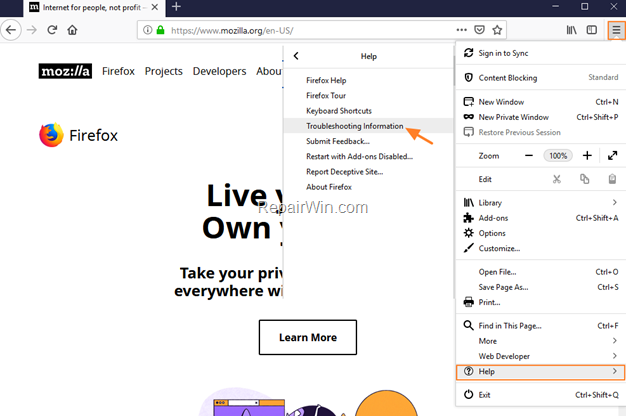Click the green padlock security icon
This screenshot has width=626, height=416.
(x=160, y=30)
